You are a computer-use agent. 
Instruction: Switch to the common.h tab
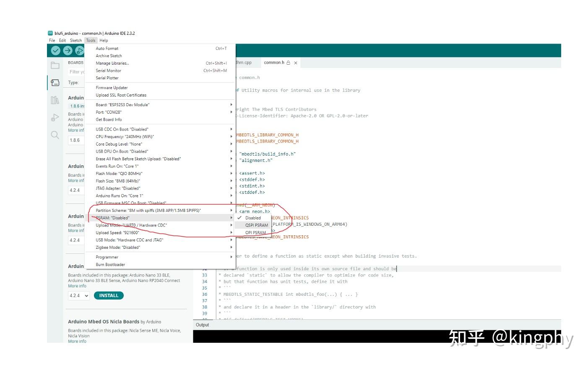[274, 63]
